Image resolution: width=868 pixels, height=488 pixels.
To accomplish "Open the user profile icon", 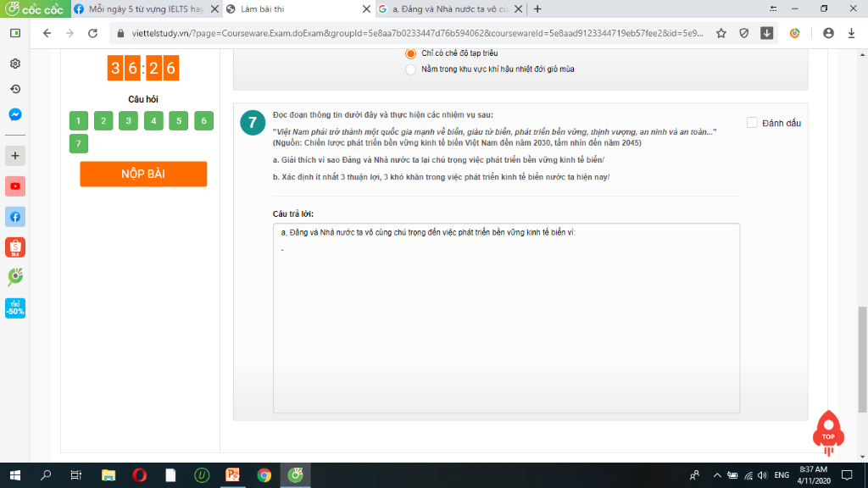I will [x=828, y=33].
